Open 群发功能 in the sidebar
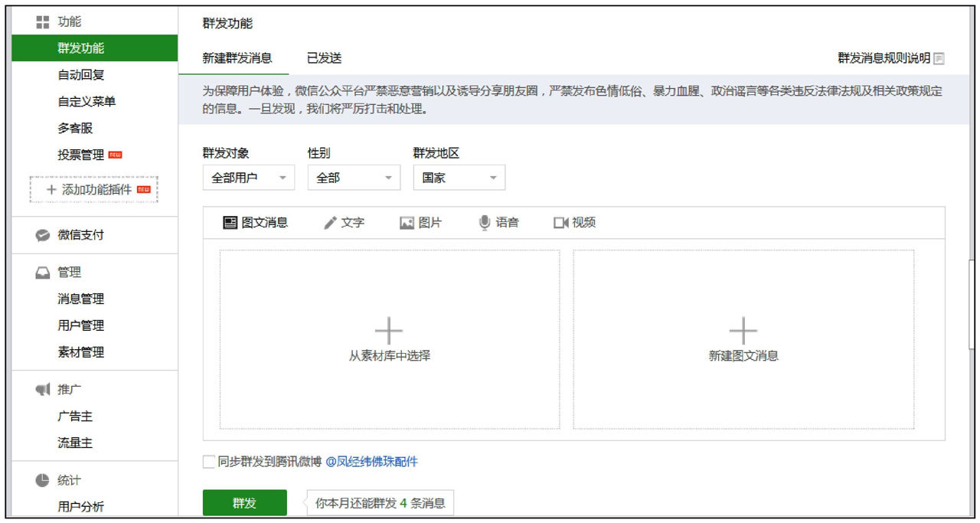Screen dimensions: 980x523 (x=95, y=48)
